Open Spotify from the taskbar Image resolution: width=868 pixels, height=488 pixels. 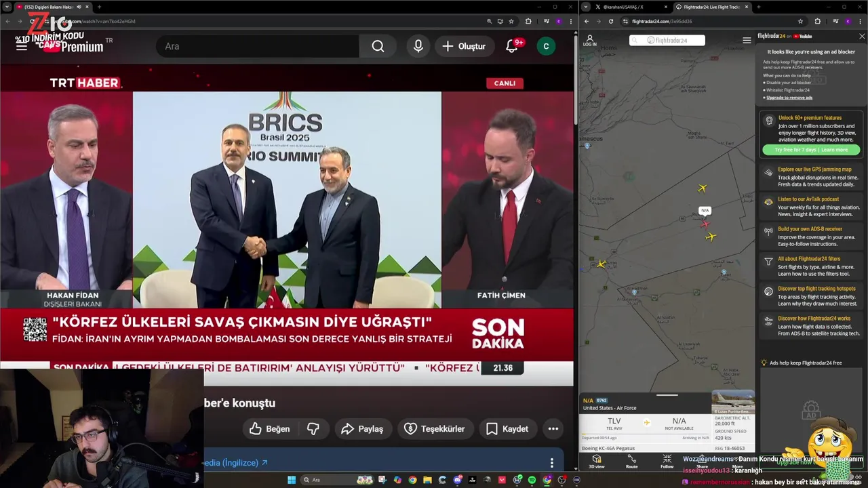click(x=532, y=480)
